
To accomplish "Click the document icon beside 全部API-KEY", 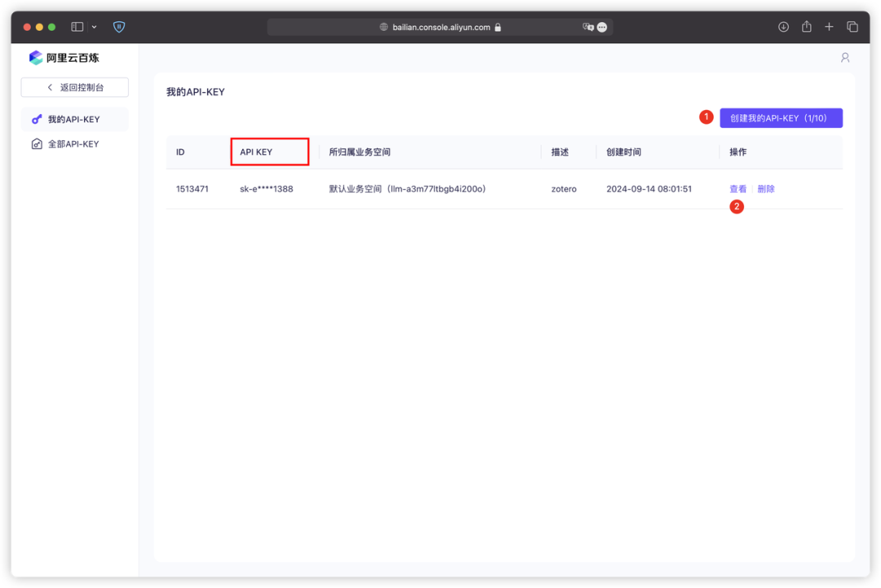I will tap(36, 143).
